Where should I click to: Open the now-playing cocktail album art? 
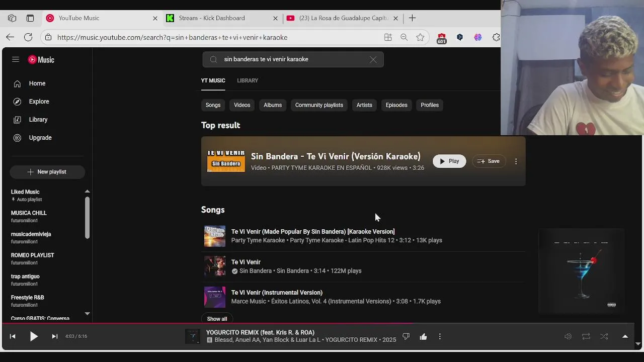pos(582,271)
